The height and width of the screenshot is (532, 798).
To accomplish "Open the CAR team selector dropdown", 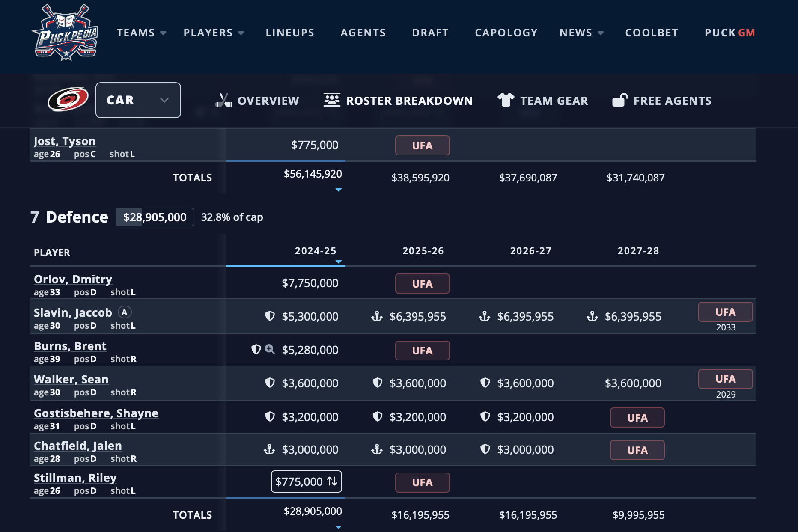I will click(x=138, y=100).
